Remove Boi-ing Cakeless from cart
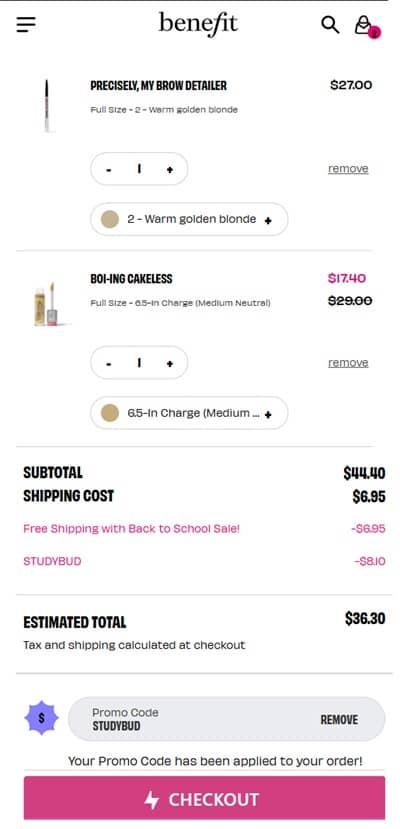Image resolution: width=400 pixels, height=829 pixels. click(x=348, y=363)
